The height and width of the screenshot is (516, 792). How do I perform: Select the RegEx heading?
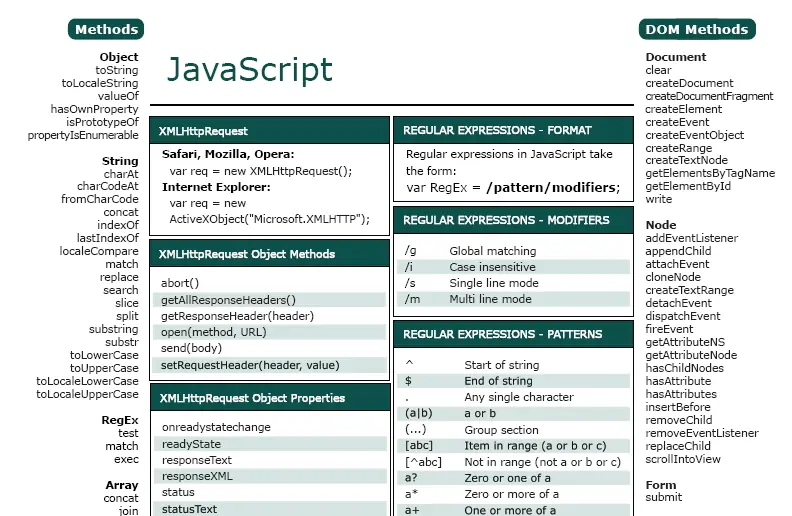(120, 420)
